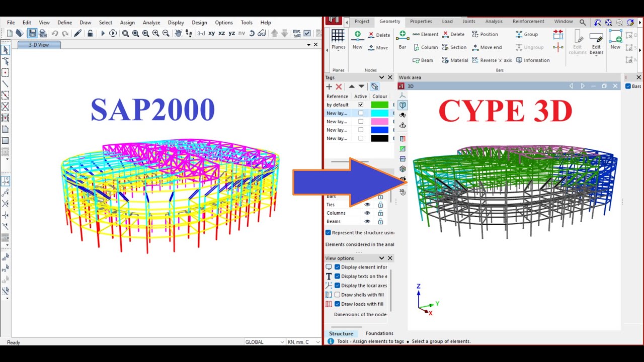This screenshot has width=644, height=362.
Task: Move tag down with the down triangle
Action: [x=361, y=86]
